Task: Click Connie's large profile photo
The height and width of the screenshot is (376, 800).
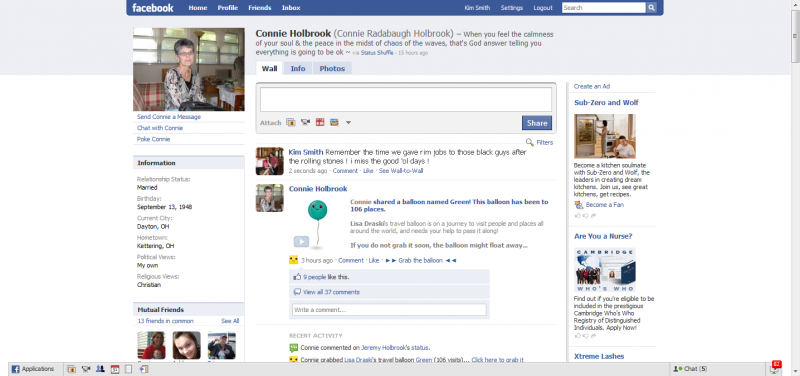Action: 189,69
